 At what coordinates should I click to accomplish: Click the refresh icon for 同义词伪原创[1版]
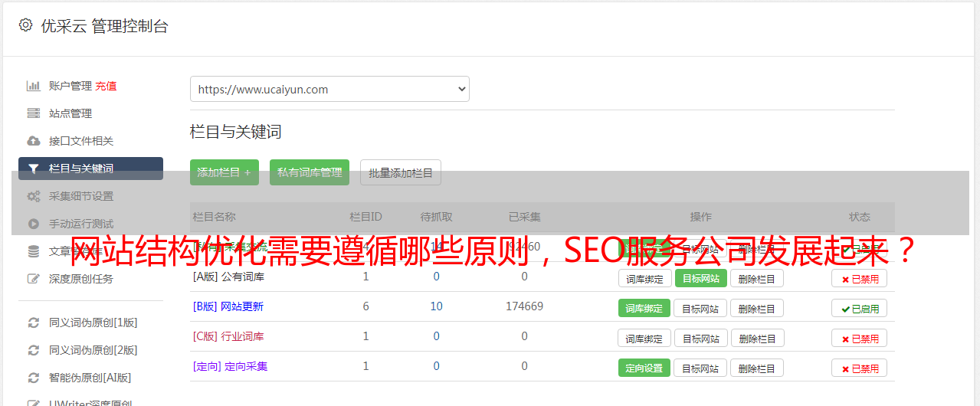(x=34, y=323)
